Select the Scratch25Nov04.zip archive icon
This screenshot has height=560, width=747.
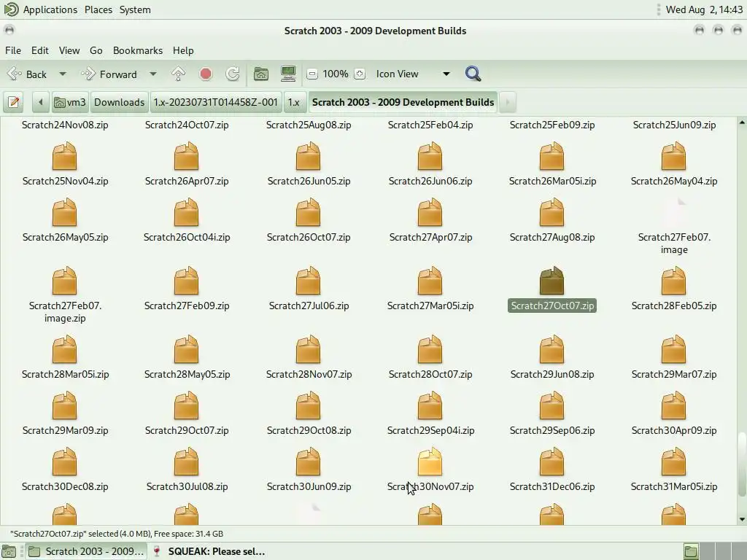pos(64,156)
